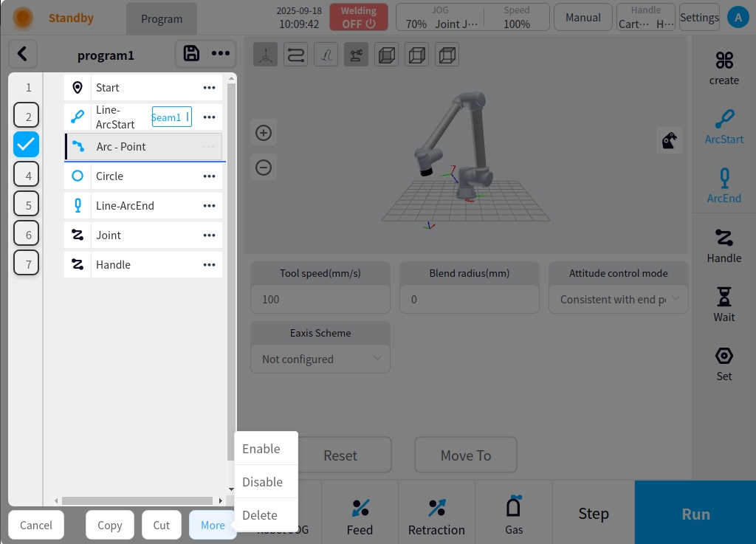Image resolution: width=756 pixels, height=544 pixels.
Task: Open the Attitude control mode dropdown
Action: point(618,299)
